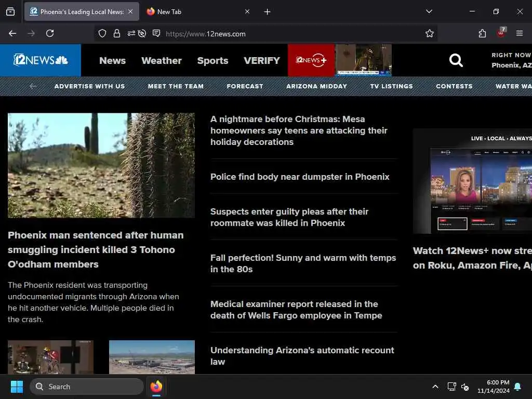This screenshot has width=532, height=399.
Task: Open the live stream thumbnail in header
Action: pyautogui.click(x=364, y=60)
